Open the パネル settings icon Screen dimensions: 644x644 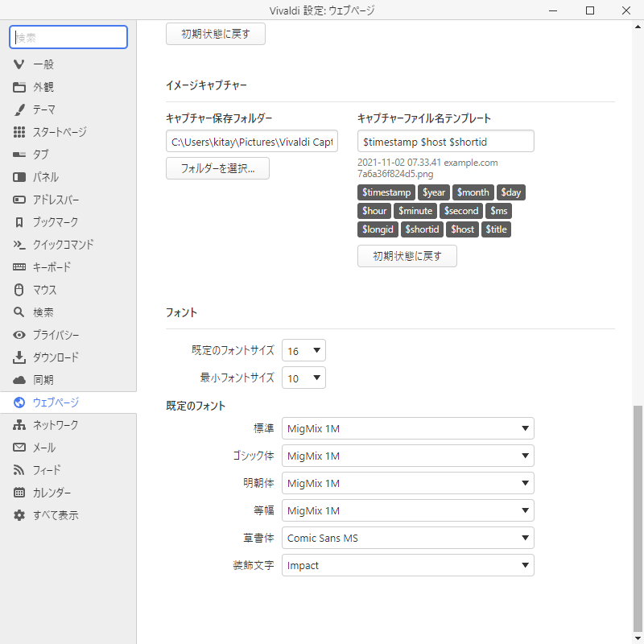click(19, 177)
